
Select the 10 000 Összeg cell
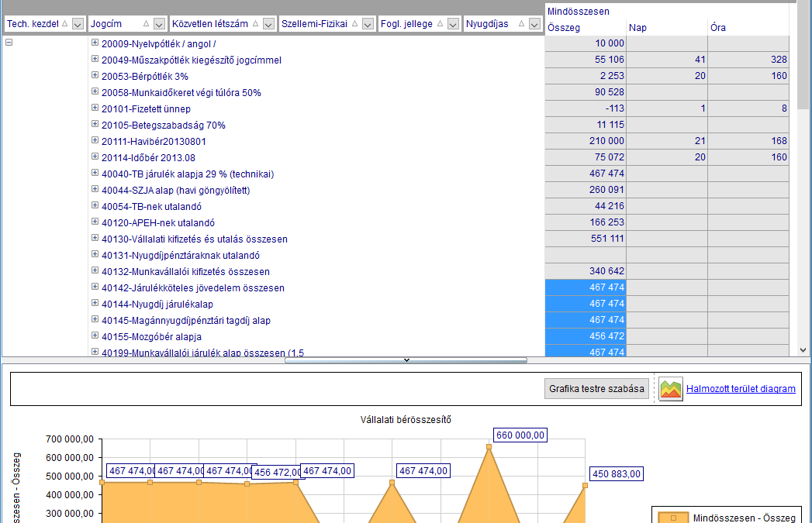click(x=586, y=43)
